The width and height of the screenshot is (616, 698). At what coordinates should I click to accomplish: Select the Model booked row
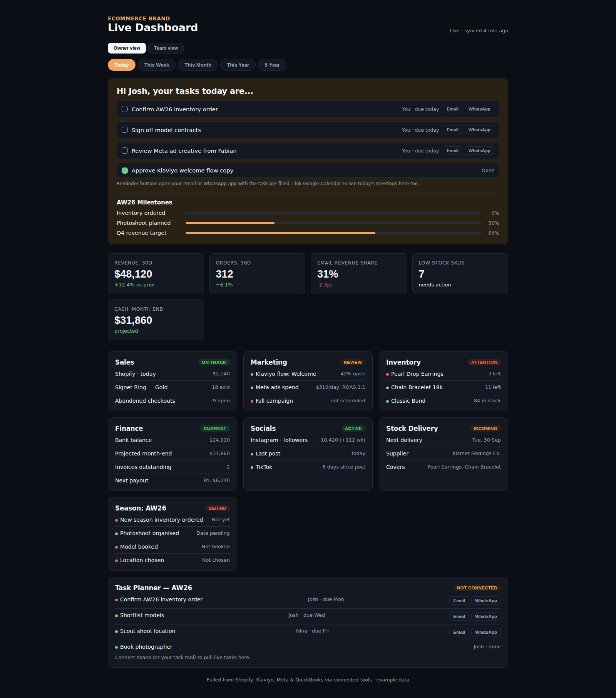pyautogui.click(x=172, y=547)
